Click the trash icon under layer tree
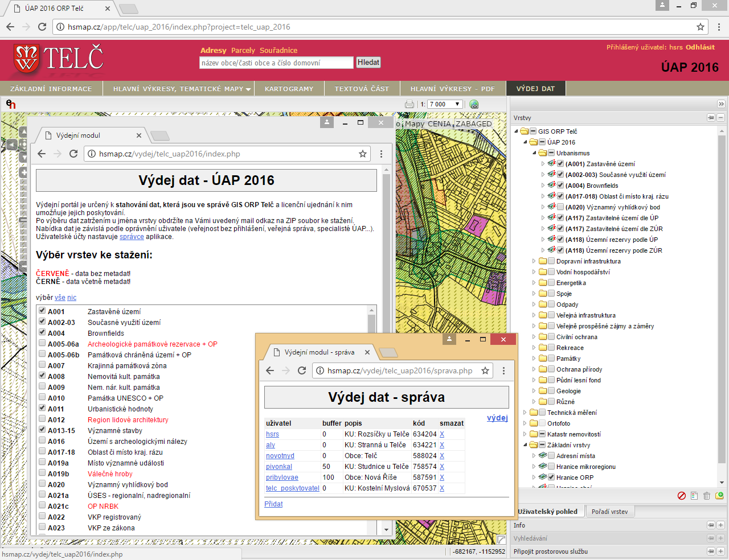729x560 pixels. point(707,496)
